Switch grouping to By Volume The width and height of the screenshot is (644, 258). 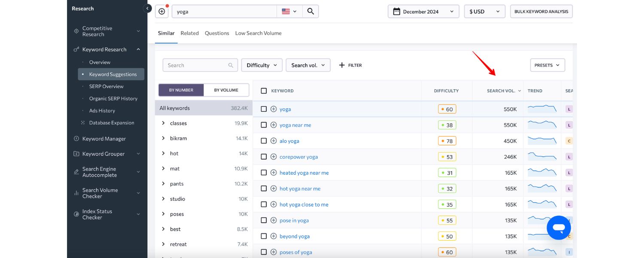(x=226, y=90)
